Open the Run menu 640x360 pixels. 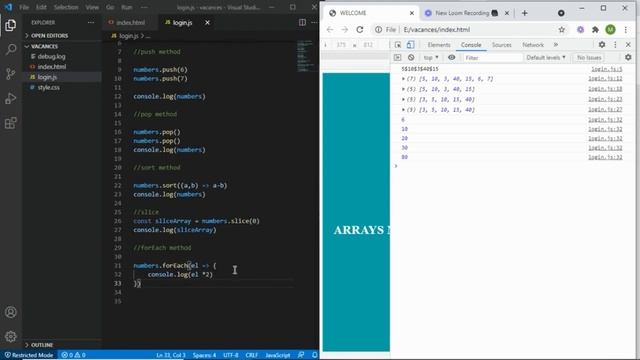click(x=127, y=7)
